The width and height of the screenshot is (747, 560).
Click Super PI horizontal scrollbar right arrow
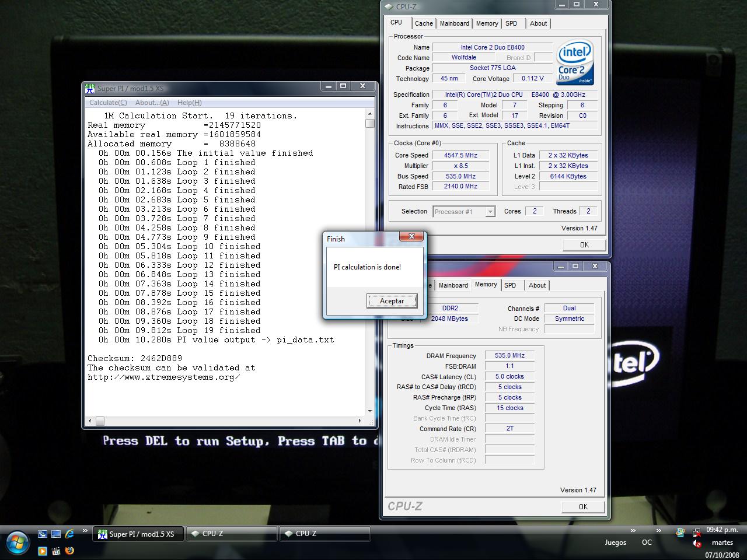tap(359, 421)
